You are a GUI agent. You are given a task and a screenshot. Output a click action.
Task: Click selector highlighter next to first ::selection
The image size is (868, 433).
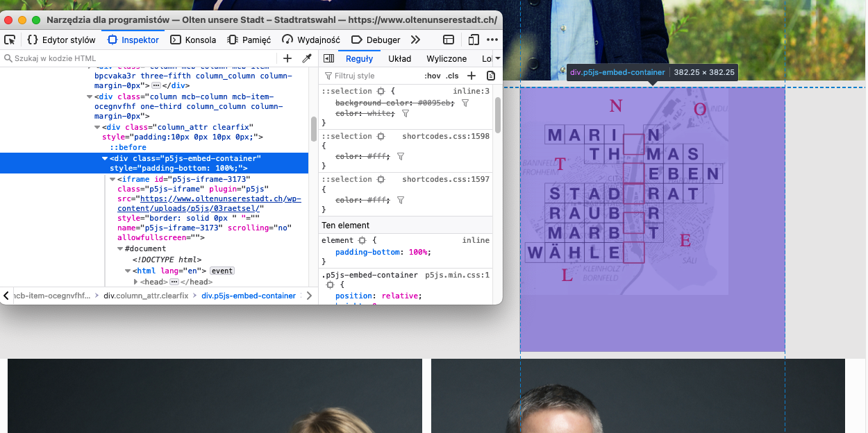point(381,91)
